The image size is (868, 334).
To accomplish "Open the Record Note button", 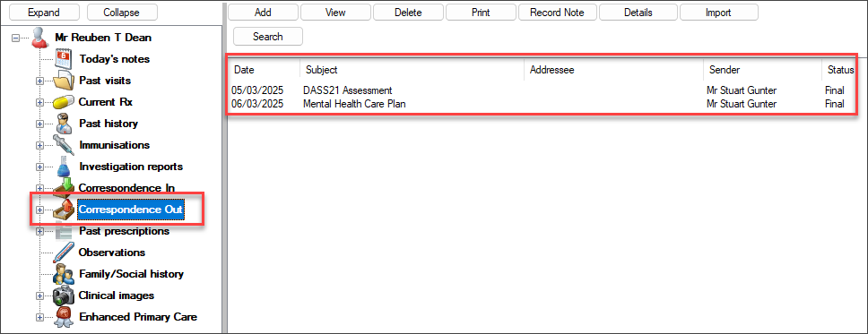I will click(557, 13).
